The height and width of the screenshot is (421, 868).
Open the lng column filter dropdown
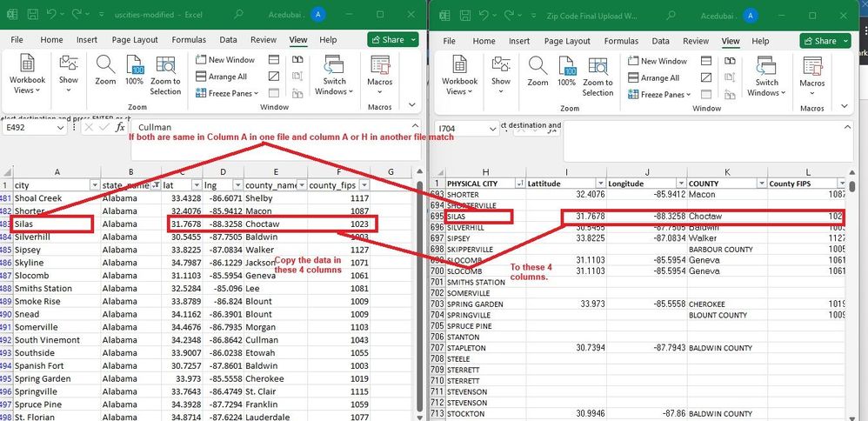pos(237,185)
